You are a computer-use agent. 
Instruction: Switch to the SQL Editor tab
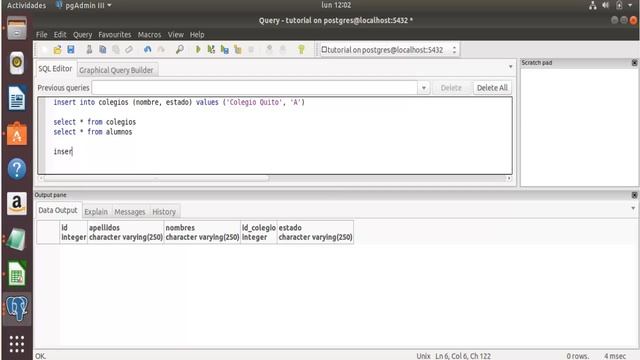coord(55,69)
